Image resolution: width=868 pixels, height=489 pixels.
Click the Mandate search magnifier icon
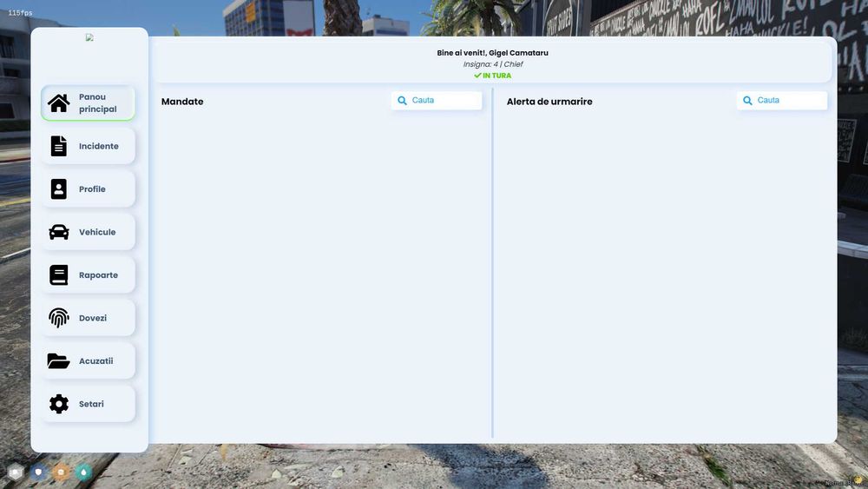[x=403, y=101]
